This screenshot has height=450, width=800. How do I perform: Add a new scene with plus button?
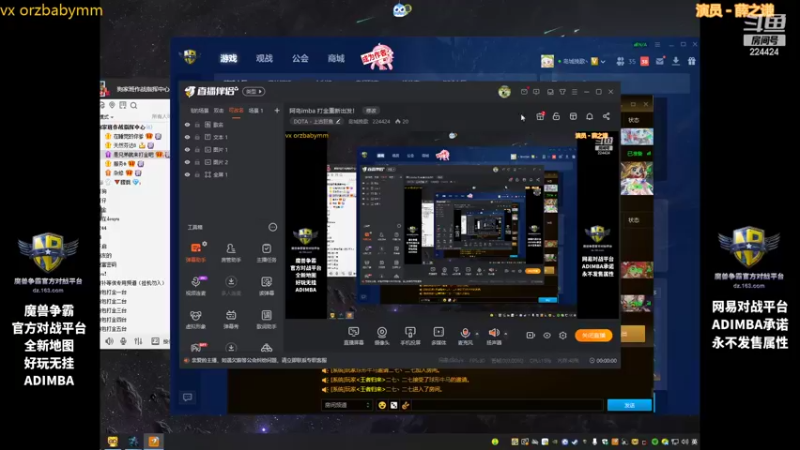coord(277,110)
